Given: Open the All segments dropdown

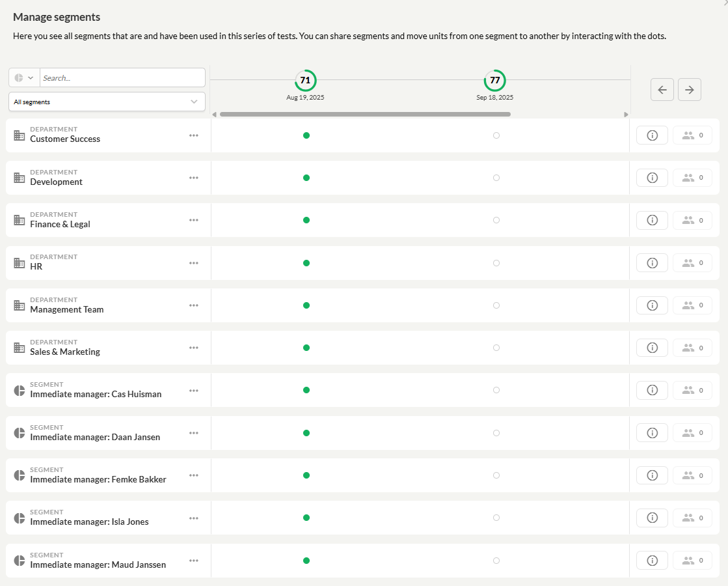Looking at the screenshot, I should 107,102.
